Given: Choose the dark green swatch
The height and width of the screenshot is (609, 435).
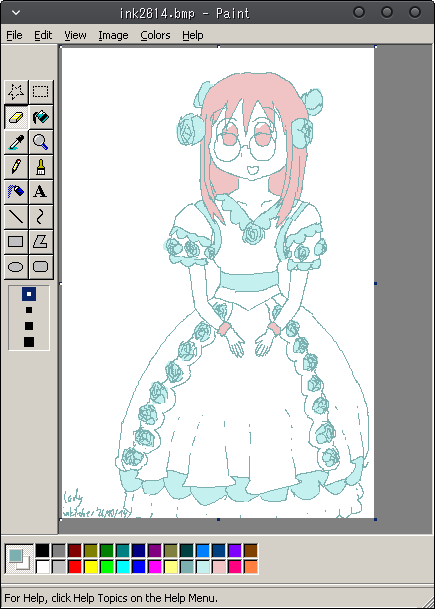Looking at the screenshot, I should tap(106, 550).
